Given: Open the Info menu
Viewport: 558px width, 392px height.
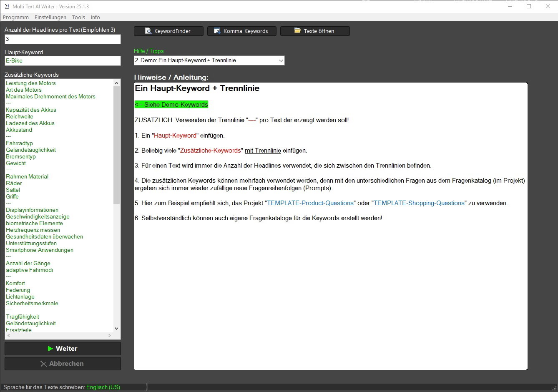Looking at the screenshot, I should (x=96, y=17).
